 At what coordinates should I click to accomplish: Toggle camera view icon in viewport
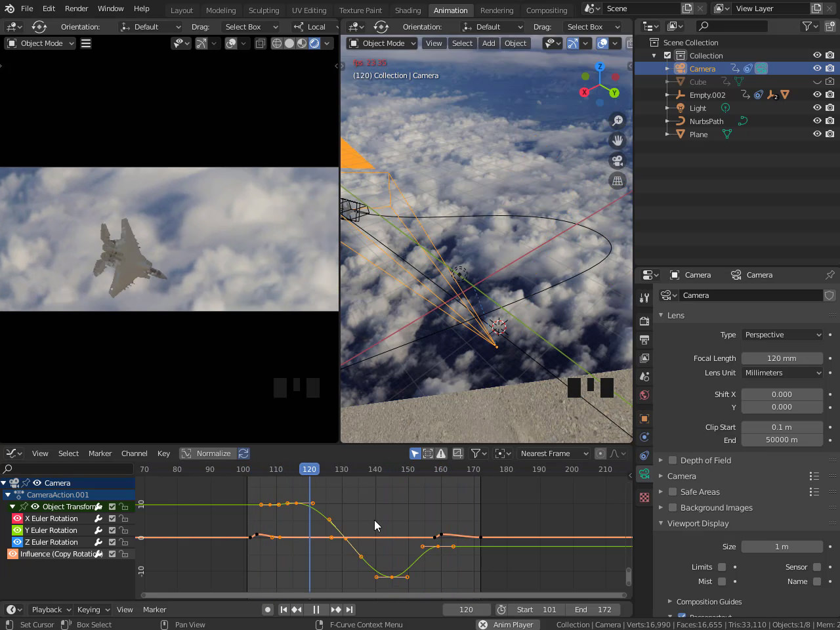tap(617, 161)
